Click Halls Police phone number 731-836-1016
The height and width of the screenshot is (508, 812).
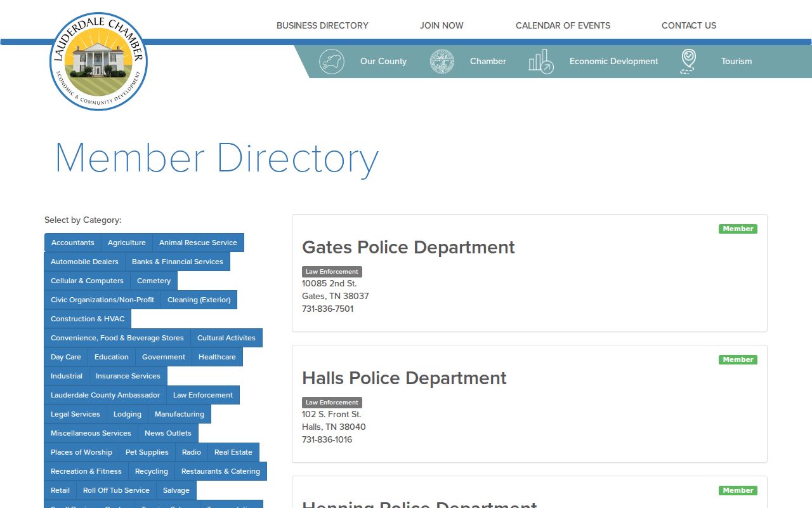pos(327,439)
